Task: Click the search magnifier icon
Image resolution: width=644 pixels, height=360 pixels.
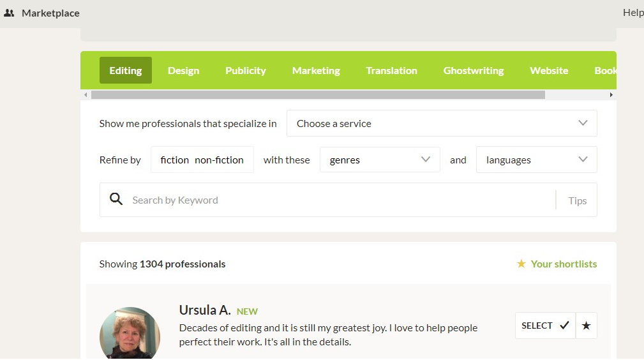Action: coord(116,200)
